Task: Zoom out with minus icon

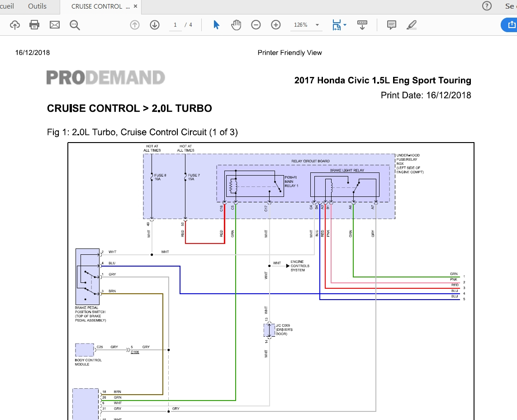Action: [x=256, y=25]
